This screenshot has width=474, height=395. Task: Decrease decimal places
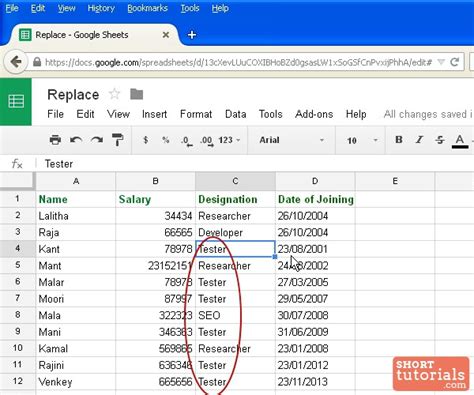[187, 141]
